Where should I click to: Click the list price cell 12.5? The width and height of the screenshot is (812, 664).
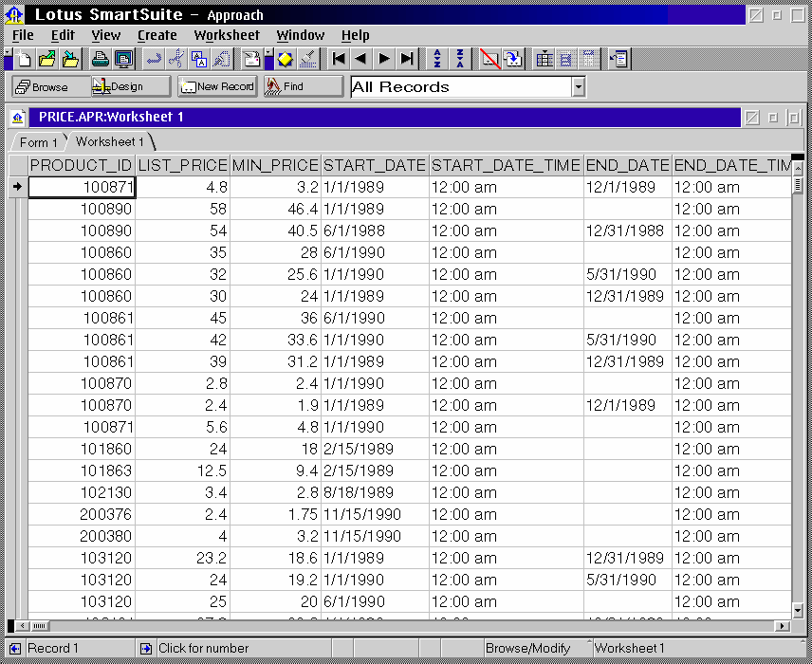click(183, 470)
